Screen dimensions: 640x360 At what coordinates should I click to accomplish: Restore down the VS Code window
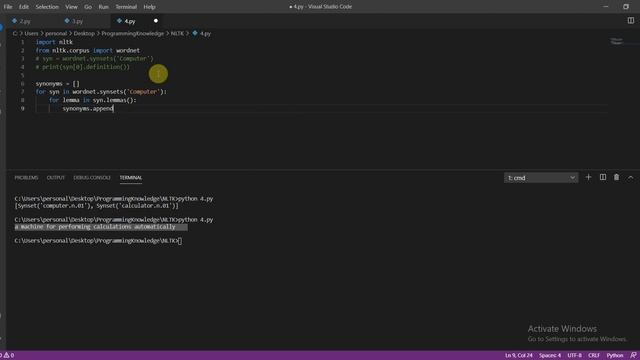(626, 7)
